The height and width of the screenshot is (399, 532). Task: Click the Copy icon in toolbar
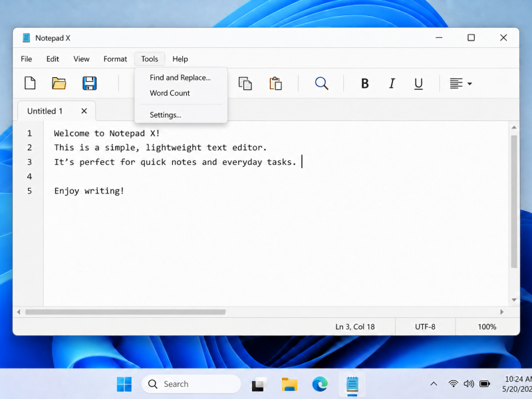pyautogui.click(x=245, y=84)
